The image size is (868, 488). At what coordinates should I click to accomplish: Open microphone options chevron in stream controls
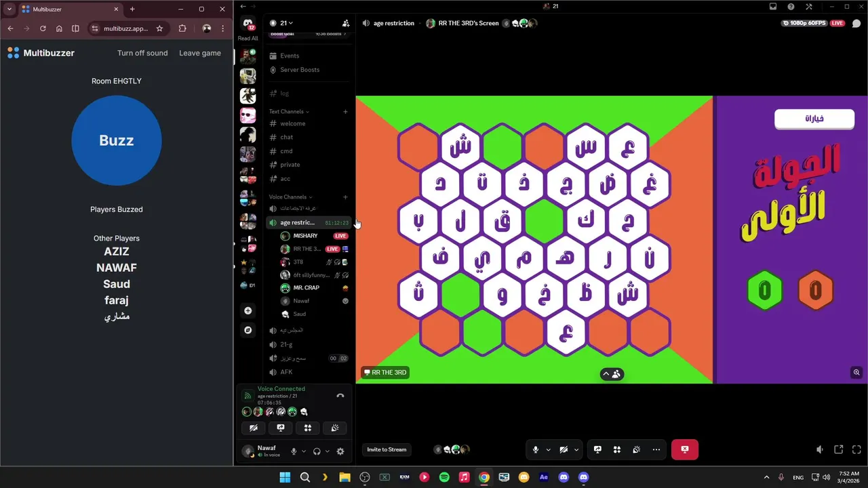pos(548,449)
